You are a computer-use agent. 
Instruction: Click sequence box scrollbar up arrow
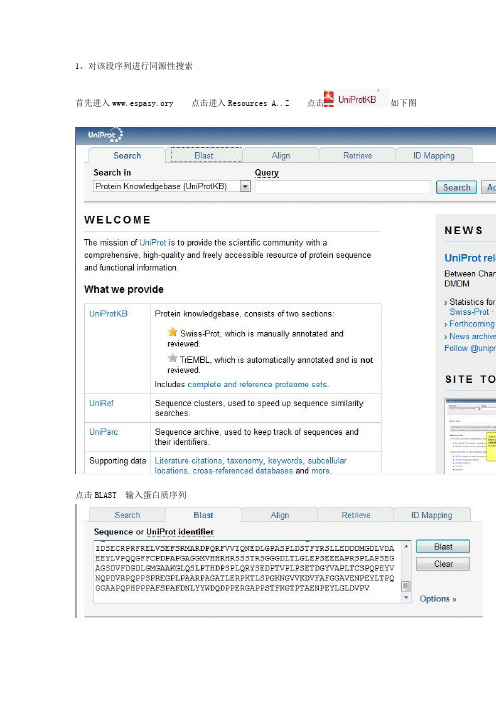pos(406,546)
